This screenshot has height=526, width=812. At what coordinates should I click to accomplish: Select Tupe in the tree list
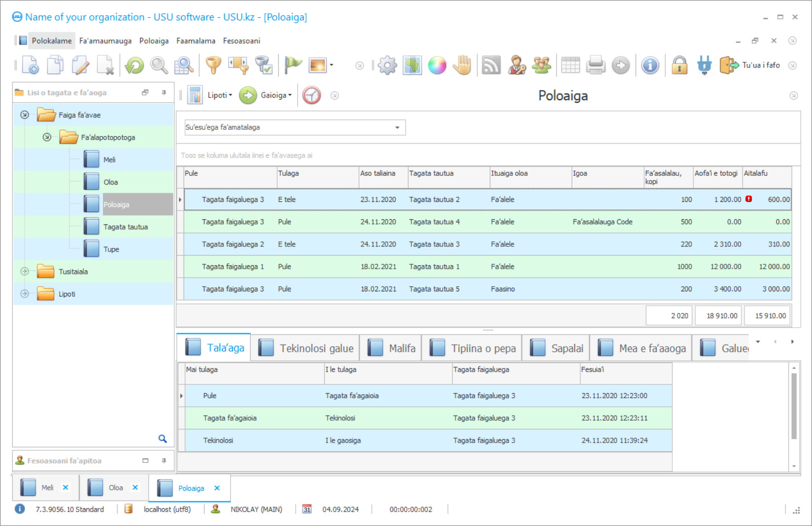tap(111, 249)
